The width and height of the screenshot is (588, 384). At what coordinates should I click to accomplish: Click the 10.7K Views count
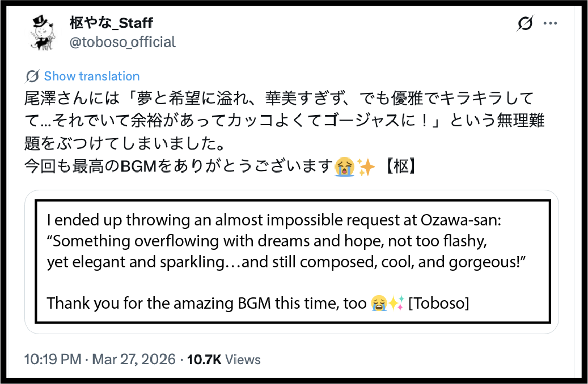(224, 360)
